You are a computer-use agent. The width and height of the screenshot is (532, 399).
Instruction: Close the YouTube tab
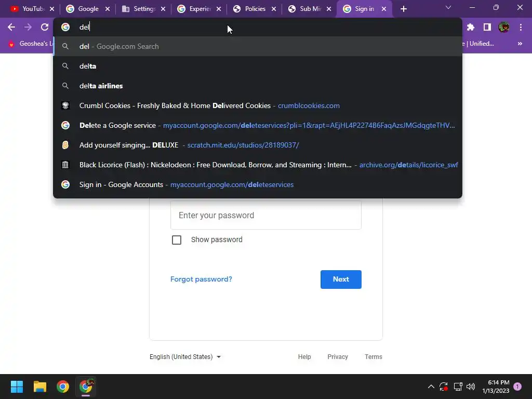(x=52, y=9)
